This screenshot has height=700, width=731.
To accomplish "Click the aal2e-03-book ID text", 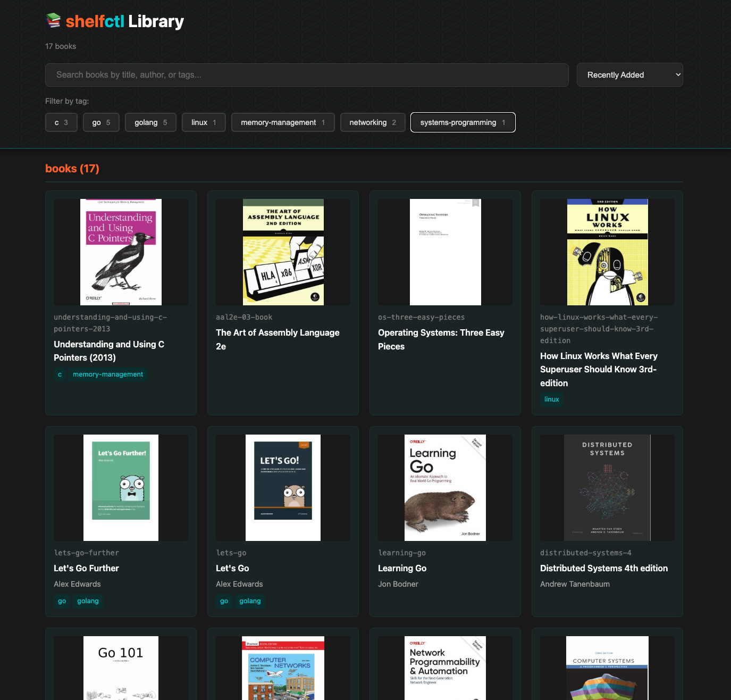I will click(244, 317).
